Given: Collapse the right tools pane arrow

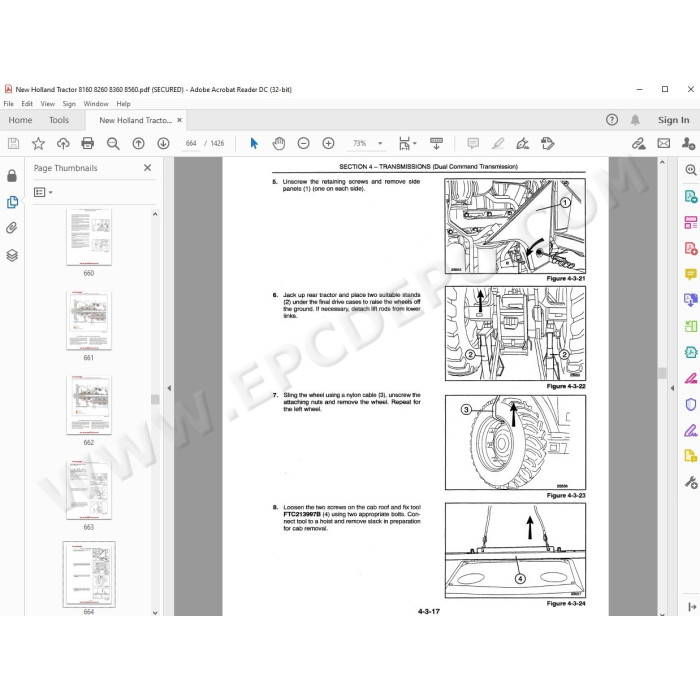Looking at the screenshot, I should pos(672,388).
